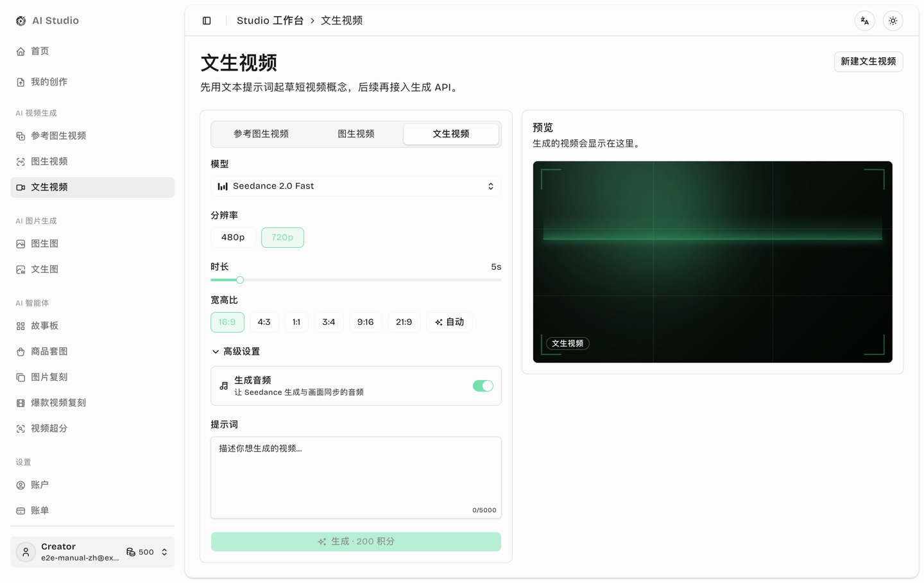Focus the 提示词 prompt text area
924x583 pixels.
pos(356,478)
